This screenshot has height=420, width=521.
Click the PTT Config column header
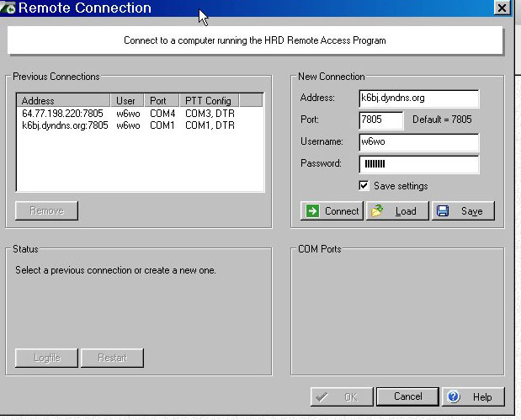pyautogui.click(x=207, y=101)
